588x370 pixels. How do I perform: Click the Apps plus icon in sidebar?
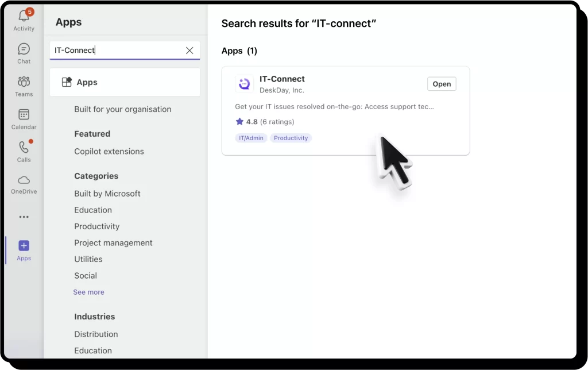[24, 246]
